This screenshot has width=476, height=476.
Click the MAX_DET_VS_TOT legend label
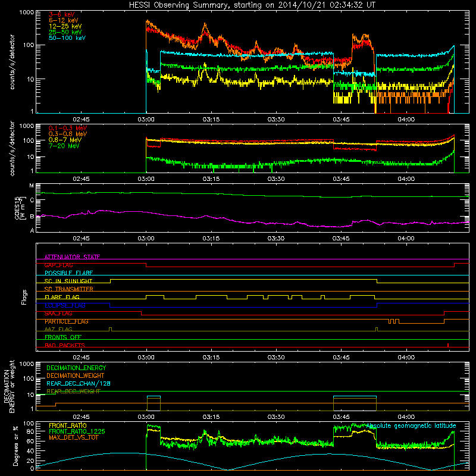click(74, 437)
